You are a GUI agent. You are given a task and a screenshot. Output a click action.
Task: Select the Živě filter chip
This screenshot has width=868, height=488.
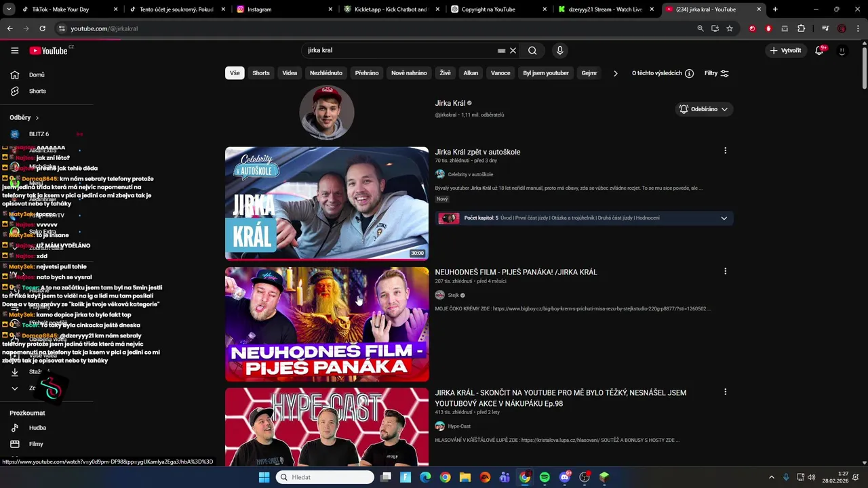point(445,73)
